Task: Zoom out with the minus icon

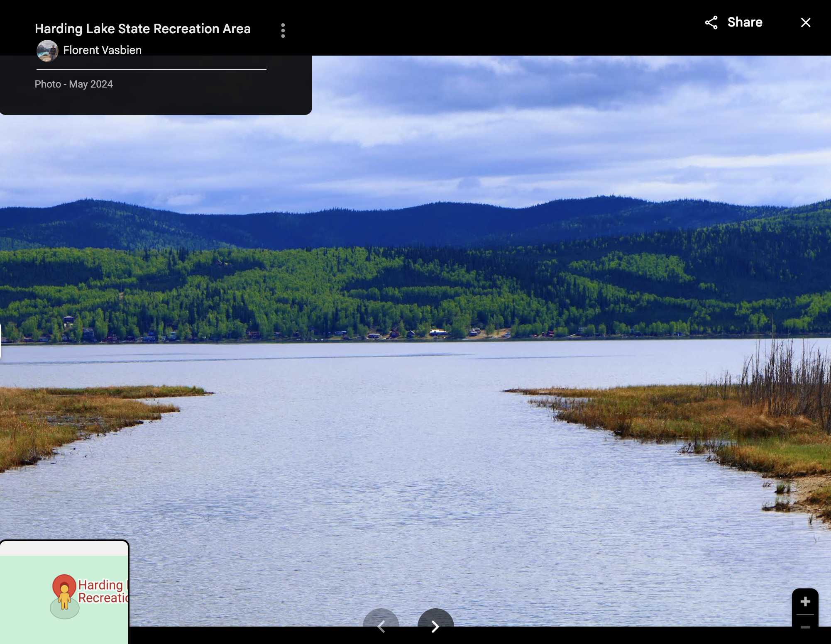Action: click(x=805, y=628)
